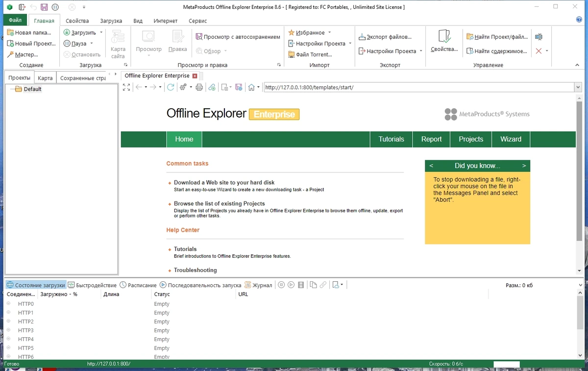588x371 pixels.
Task: Click Новая папка (new folder) in the ribbon
Action: click(29, 32)
